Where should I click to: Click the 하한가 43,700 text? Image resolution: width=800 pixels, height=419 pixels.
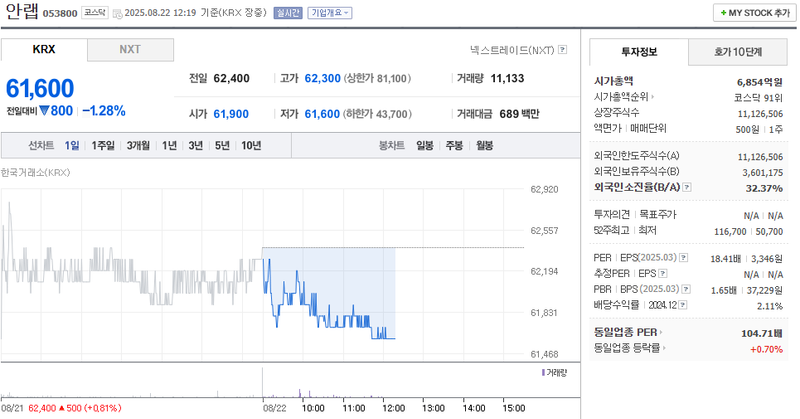click(377, 114)
